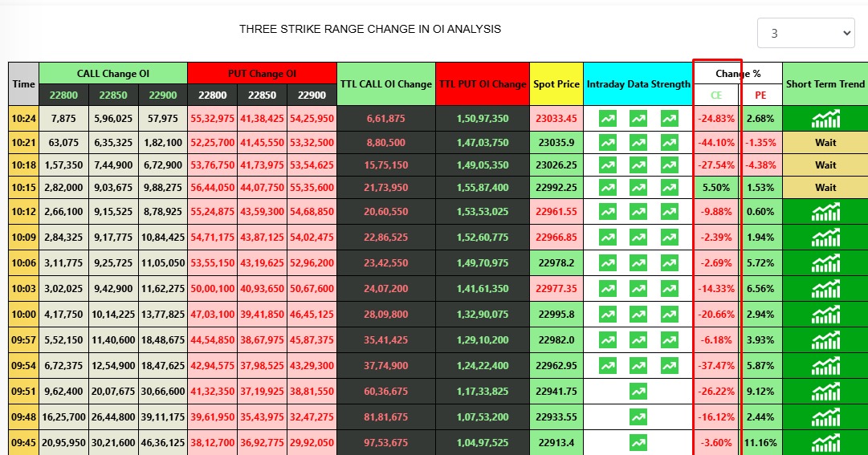Click the Short Term Trend chart icon in 09:48 row
The image size is (868, 455).
(825, 416)
